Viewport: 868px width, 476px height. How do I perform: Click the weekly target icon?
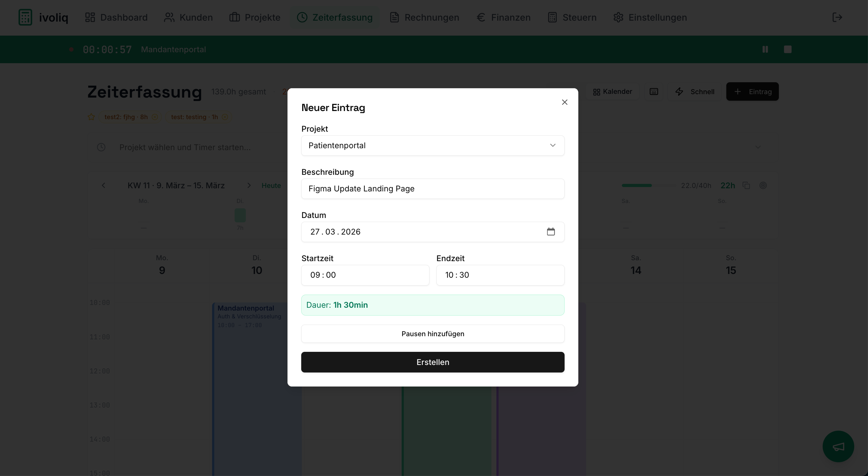pyautogui.click(x=763, y=186)
